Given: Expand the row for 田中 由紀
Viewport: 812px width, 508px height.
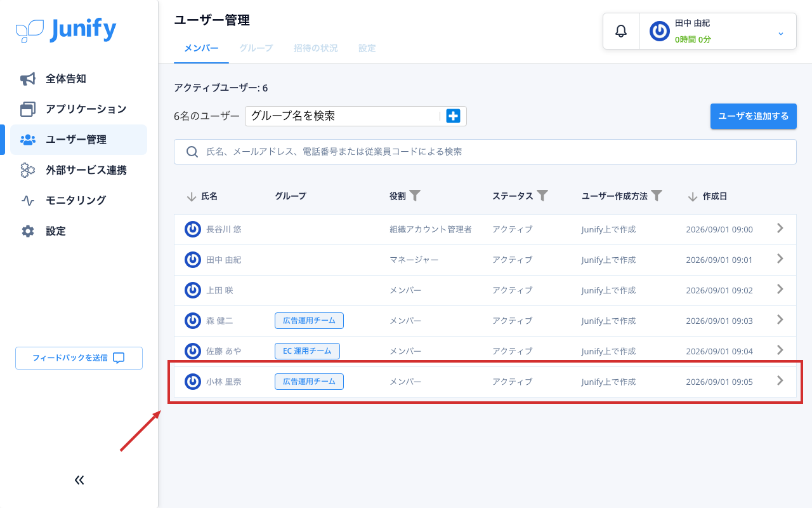Looking at the screenshot, I should (780, 259).
